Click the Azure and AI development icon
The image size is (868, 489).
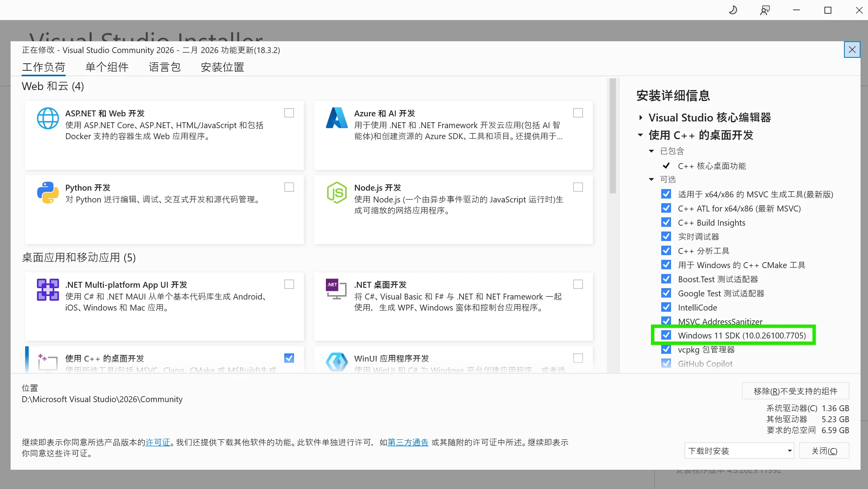pos(337,118)
